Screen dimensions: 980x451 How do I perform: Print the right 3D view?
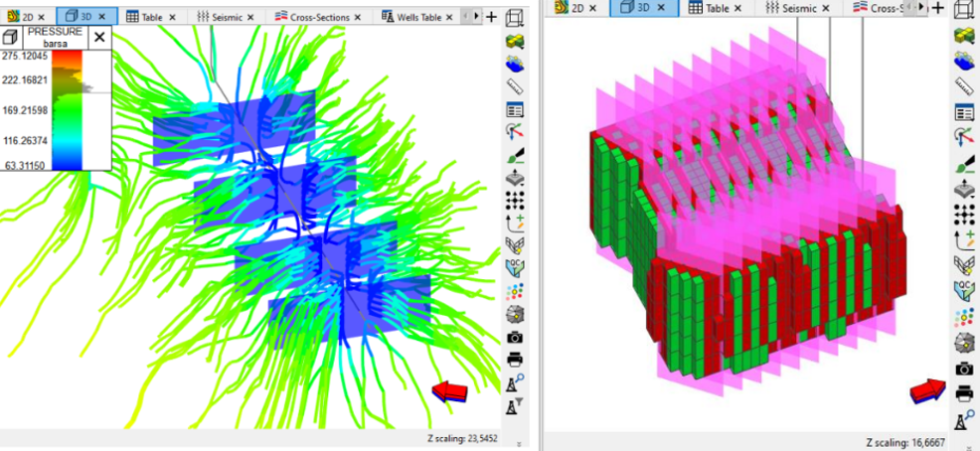(964, 394)
